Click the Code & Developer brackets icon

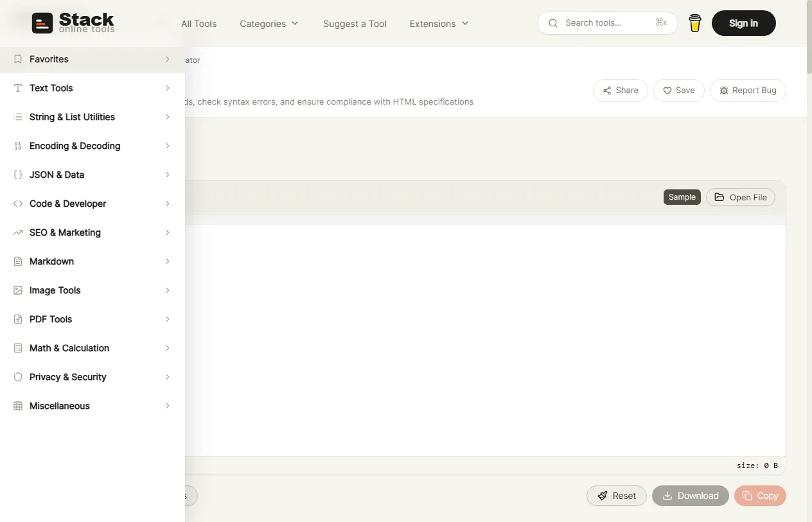[x=18, y=204]
